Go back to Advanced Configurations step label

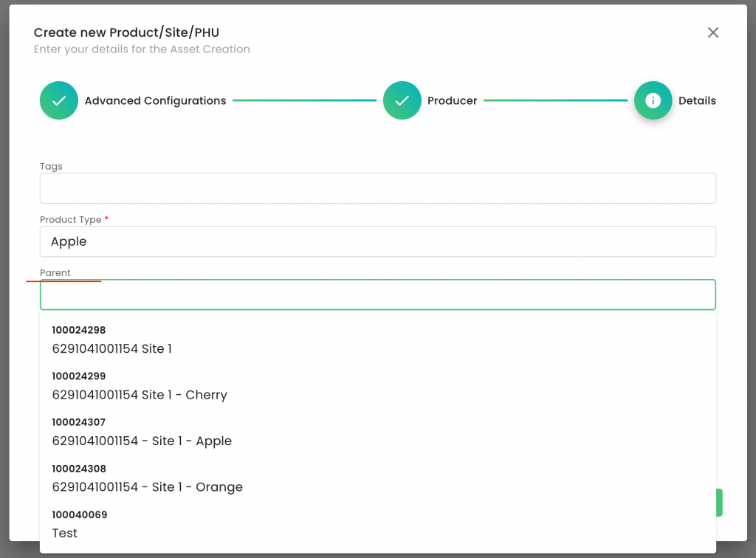(155, 100)
